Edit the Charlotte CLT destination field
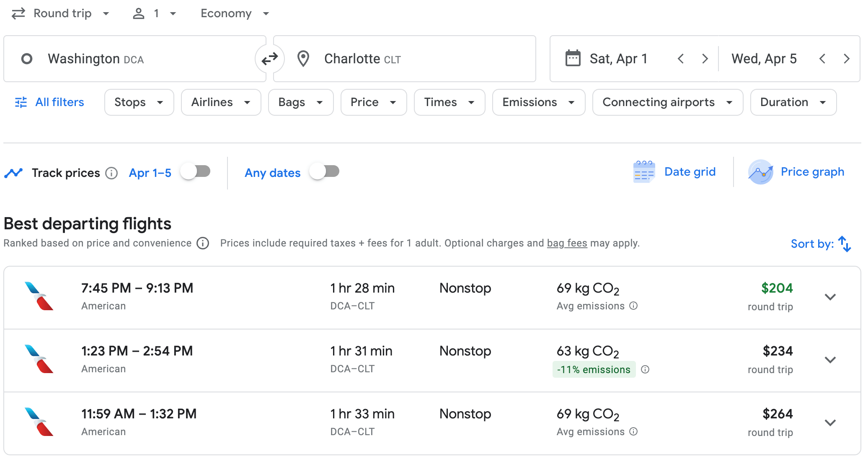The image size is (868, 467). [405, 59]
